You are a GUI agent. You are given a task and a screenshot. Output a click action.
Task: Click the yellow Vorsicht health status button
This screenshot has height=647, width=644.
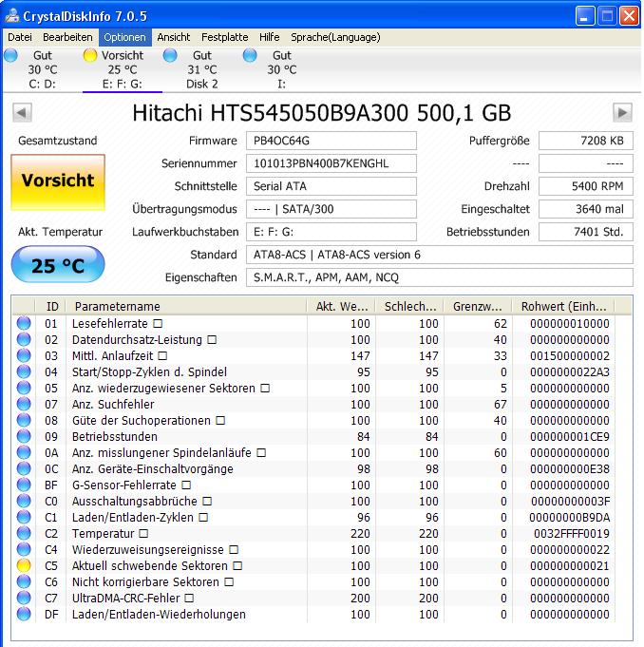click(x=58, y=182)
